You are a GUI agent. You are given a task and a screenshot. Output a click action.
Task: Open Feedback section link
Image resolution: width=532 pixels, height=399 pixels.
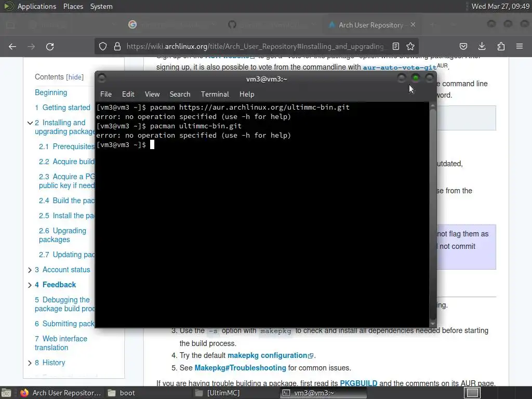55,285
